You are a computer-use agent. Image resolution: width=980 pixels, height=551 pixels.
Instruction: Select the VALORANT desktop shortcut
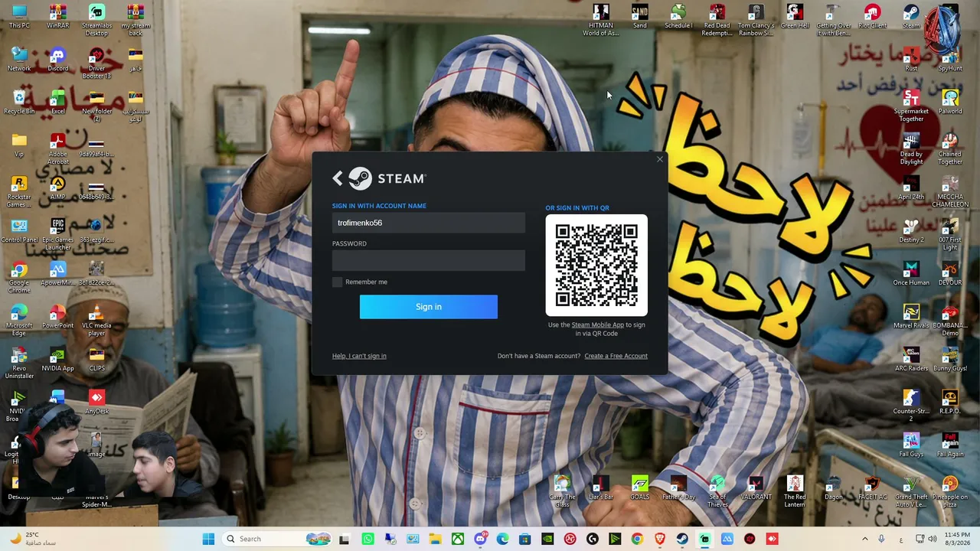pos(756,488)
